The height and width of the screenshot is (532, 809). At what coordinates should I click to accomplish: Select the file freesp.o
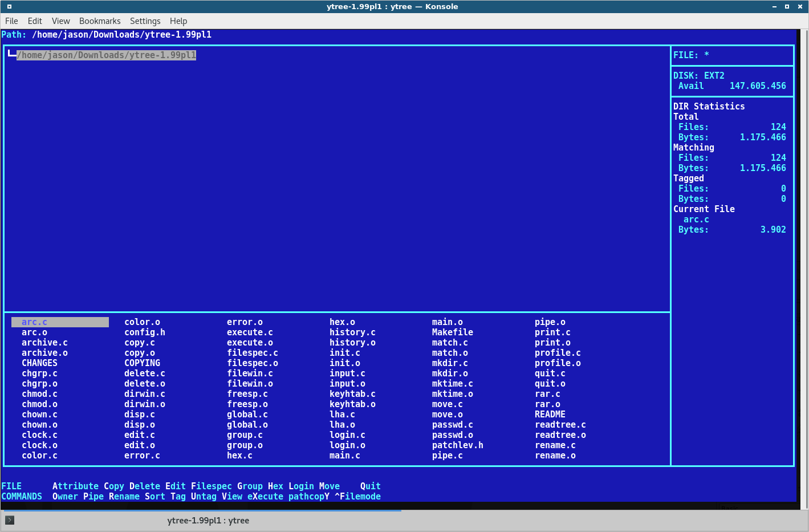pos(247,404)
